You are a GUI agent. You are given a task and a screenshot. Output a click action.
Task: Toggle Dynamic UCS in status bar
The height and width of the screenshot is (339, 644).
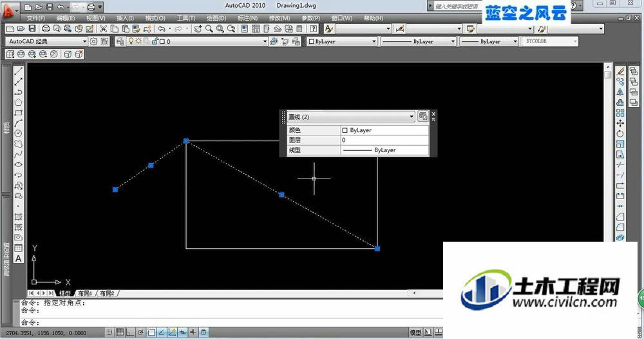pyautogui.click(x=172, y=332)
